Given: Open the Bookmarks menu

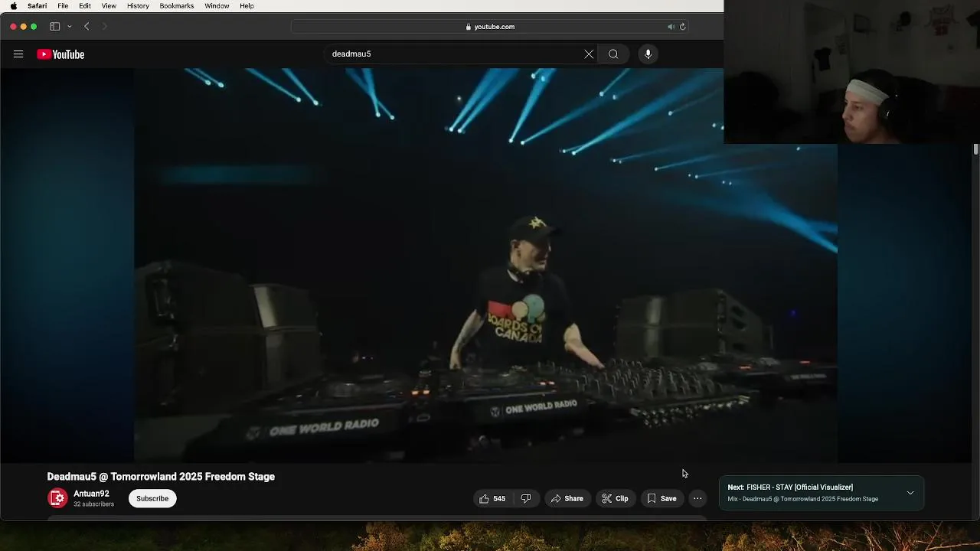Looking at the screenshot, I should pos(176,5).
